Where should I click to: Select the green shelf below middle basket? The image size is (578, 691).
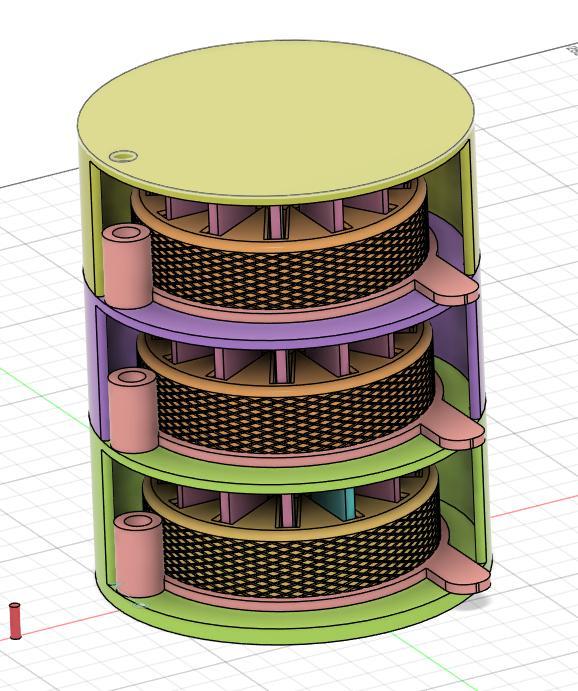tap(291, 469)
